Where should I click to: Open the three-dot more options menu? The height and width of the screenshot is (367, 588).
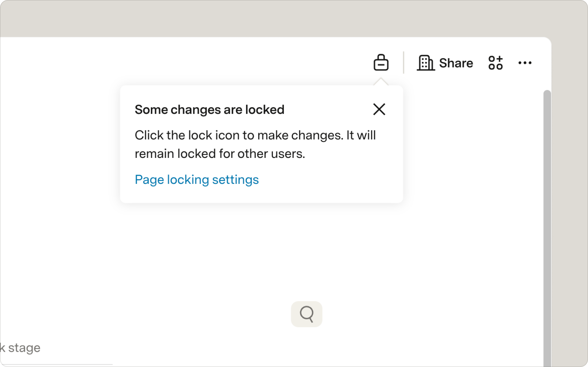click(525, 63)
